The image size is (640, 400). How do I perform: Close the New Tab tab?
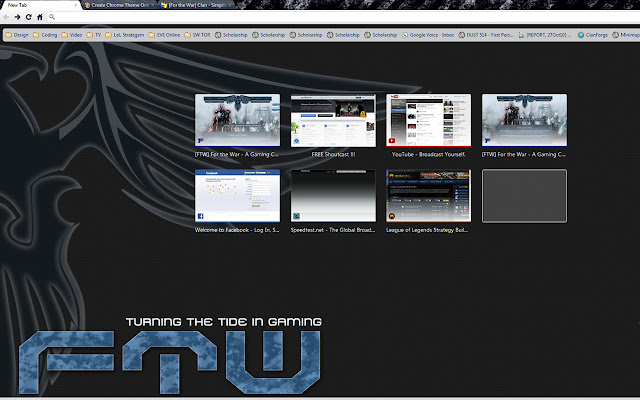click(x=75, y=5)
